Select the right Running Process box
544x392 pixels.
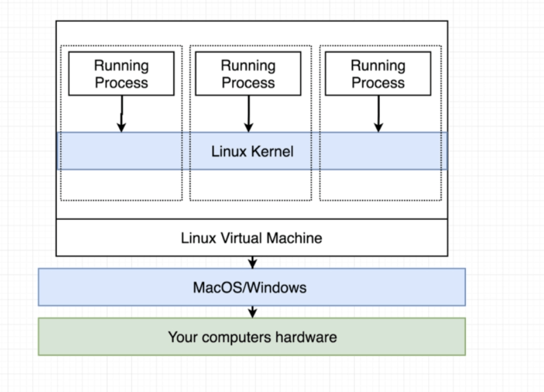[378, 74]
